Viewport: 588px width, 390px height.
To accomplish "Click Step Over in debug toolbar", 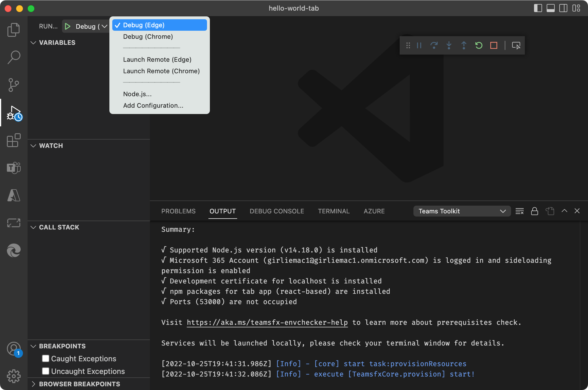I will (x=434, y=45).
